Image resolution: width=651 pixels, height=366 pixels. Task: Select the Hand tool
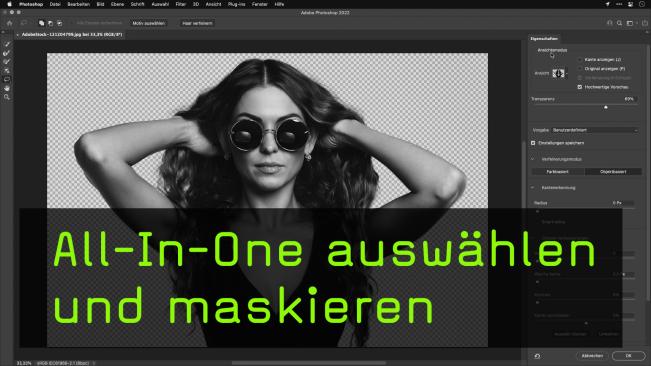tap(7, 88)
